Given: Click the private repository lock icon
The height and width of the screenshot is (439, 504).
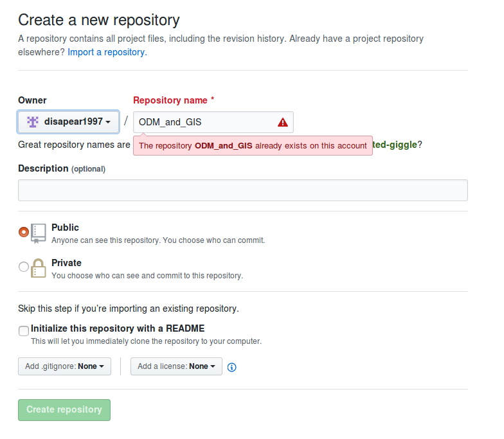Looking at the screenshot, I should pos(39,268).
